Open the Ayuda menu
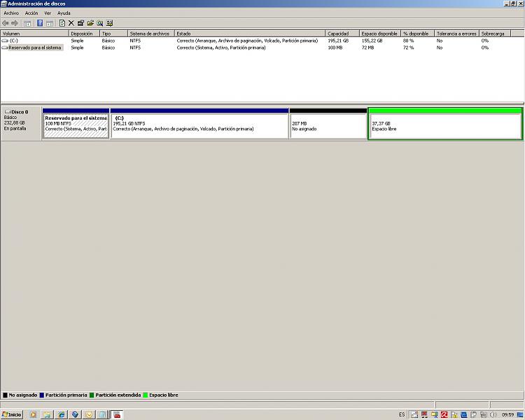Image resolution: width=525 pixels, height=420 pixels. point(64,13)
